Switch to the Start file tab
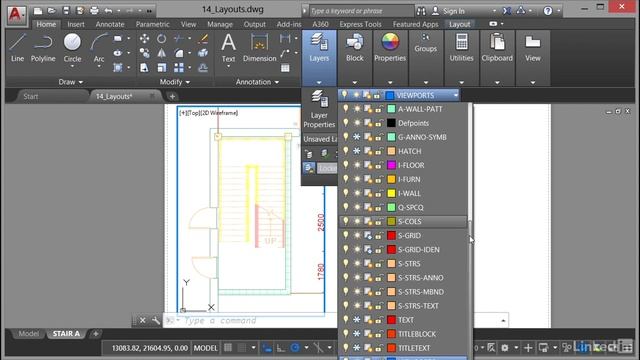Image resolution: width=640 pixels, height=360 pixels. tap(31, 96)
